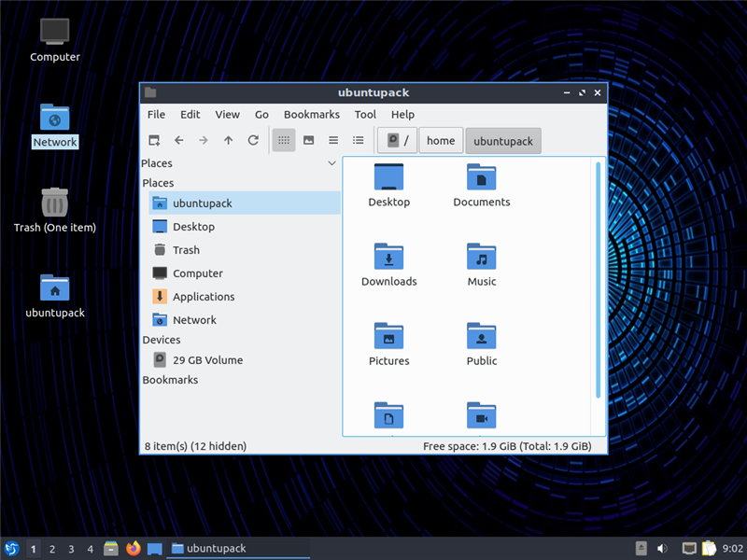Viewport: 747px width, 560px height.
Task: Select the Music folder icon
Action: coord(481,257)
